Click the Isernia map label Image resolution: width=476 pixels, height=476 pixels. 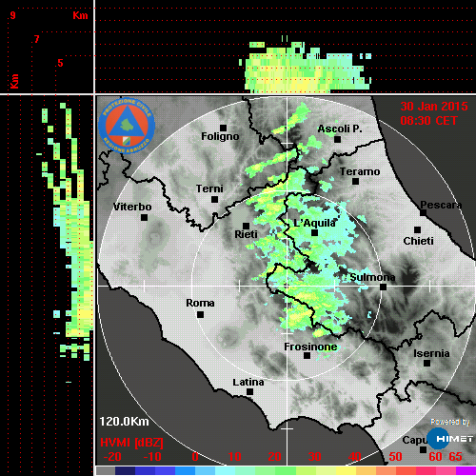tap(431, 353)
